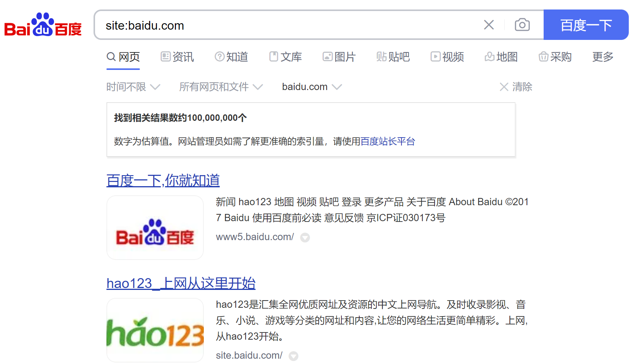Open the 百度站长平台 link
The height and width of the screenshot is (364, 644).
pyautogui.click(x=387, y=141)
